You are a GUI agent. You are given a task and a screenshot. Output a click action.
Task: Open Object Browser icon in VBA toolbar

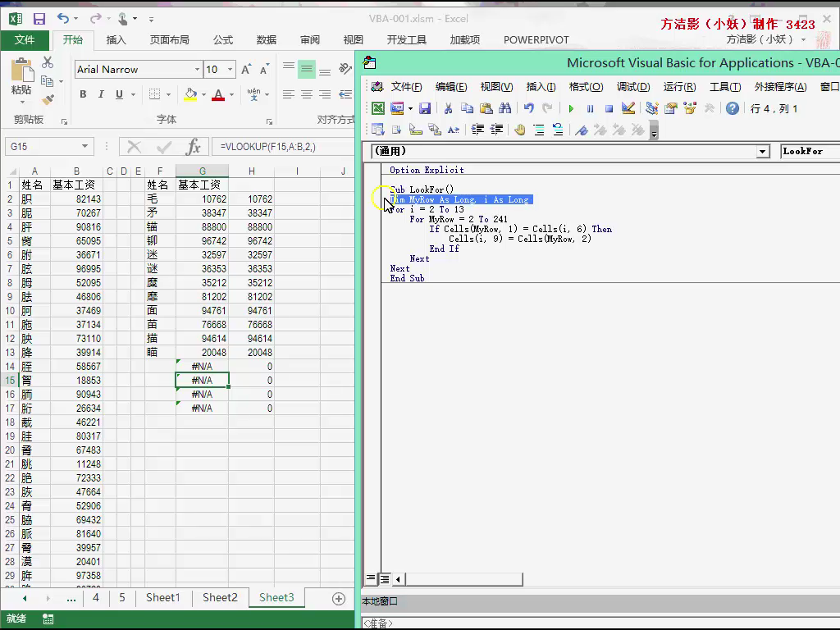pyautogui.click(x=689, y=108)
